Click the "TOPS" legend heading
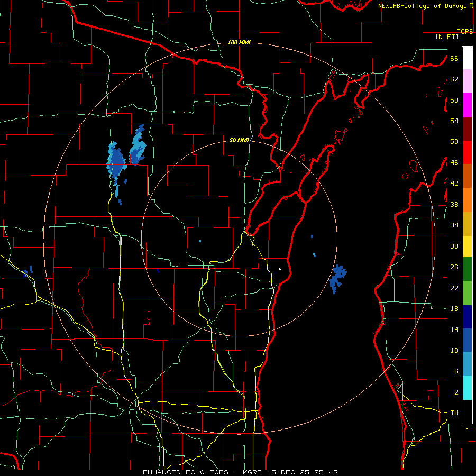Viewport: 476px width, 476px height. 465,31
